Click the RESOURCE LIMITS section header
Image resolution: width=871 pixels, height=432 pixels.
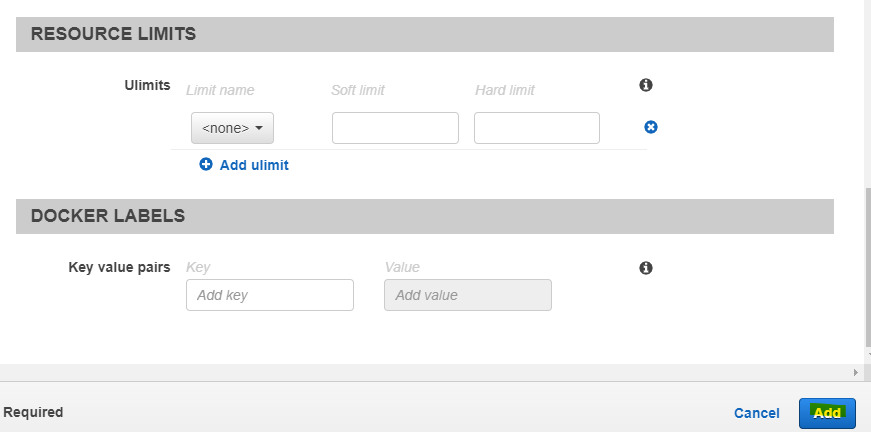click(x=425, y=34)
